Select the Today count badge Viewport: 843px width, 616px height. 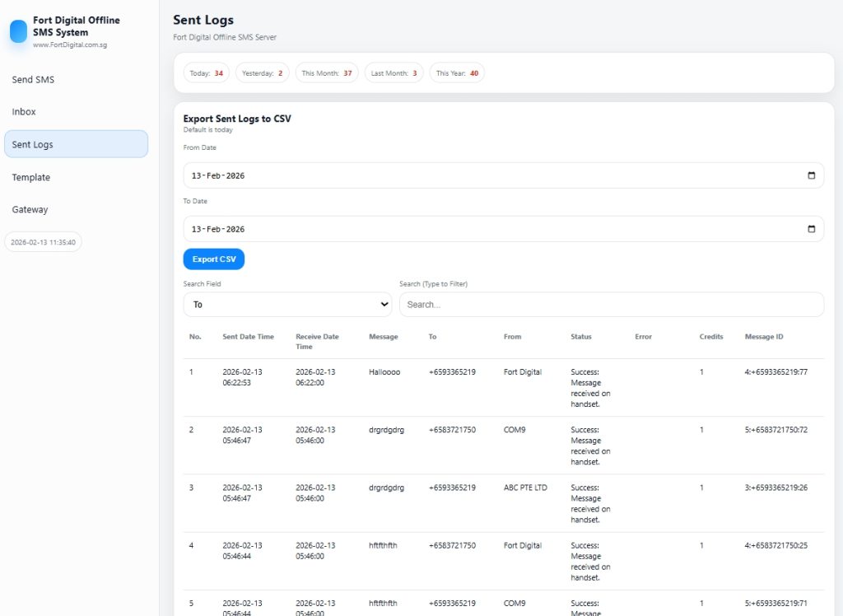(207, 73)
